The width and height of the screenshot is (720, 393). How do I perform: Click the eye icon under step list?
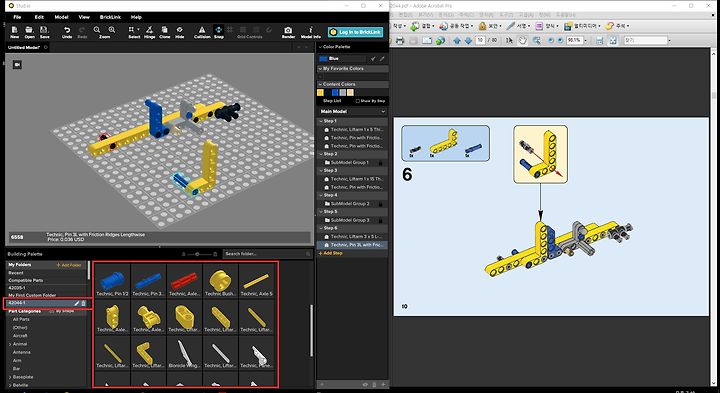click(365, 385)
